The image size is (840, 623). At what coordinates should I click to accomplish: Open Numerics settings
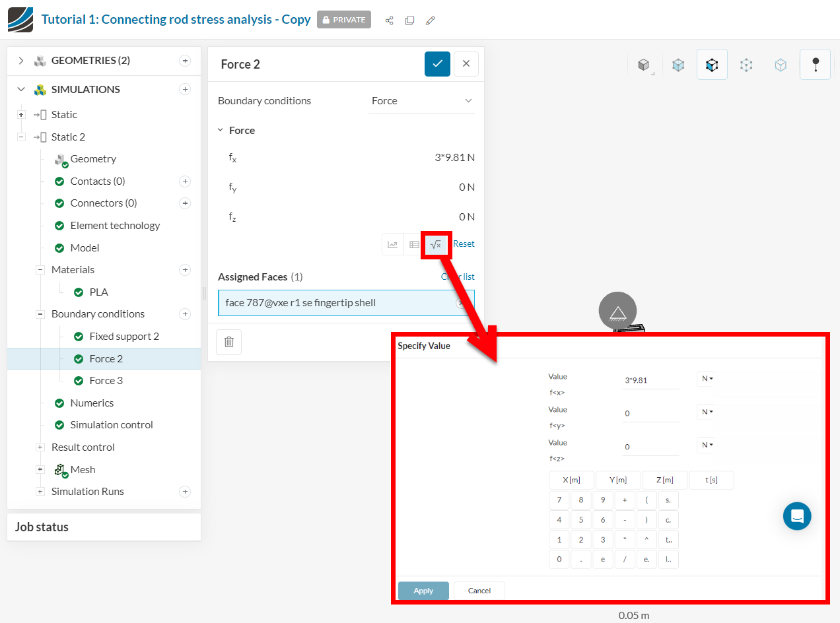click(92, 403)
